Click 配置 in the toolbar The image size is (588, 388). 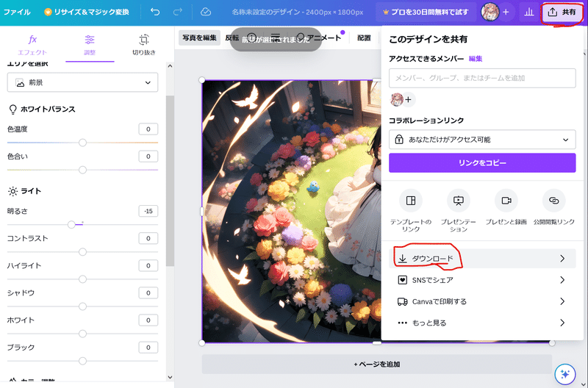364,37
